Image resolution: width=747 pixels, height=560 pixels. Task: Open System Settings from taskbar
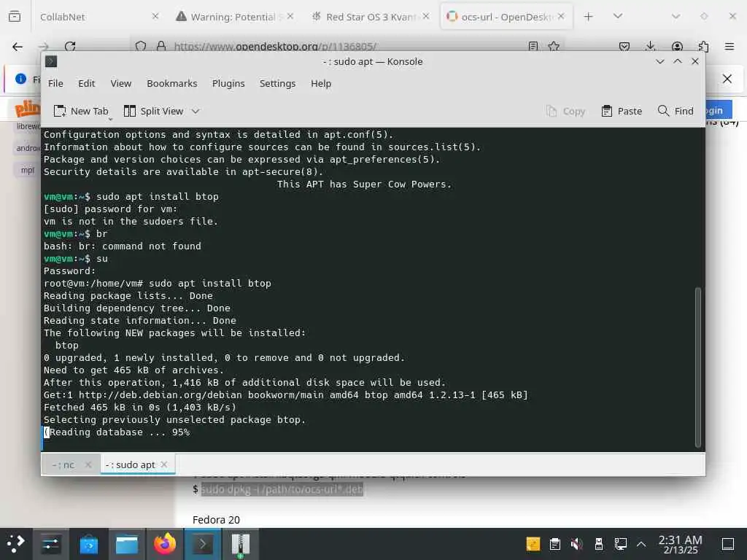(50, 544)
